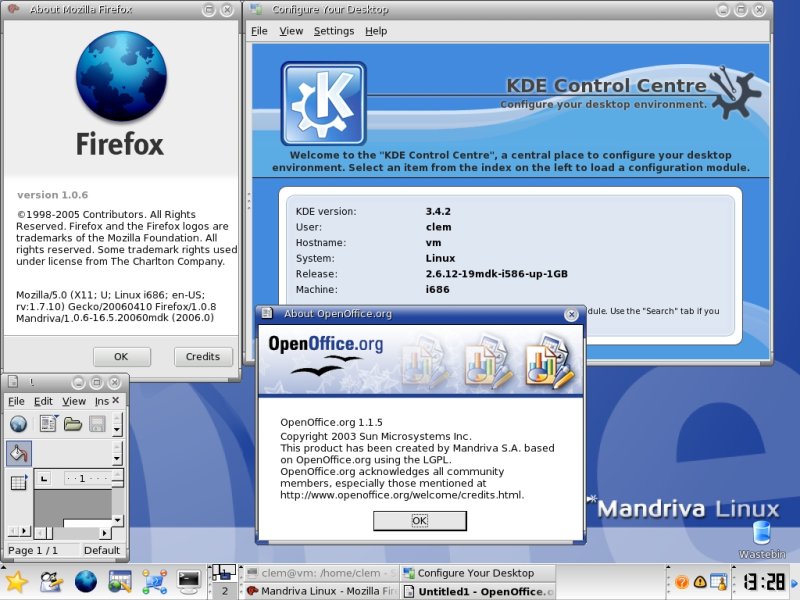Open the star-shaped Mandriva main menu
This screenshot has height=600, width=800.
click(x=17, y=582)
